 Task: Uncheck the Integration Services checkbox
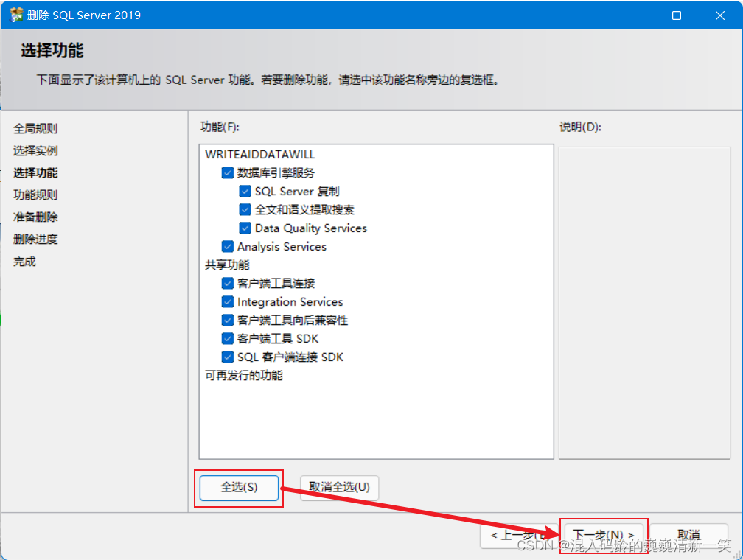[228, 302]
